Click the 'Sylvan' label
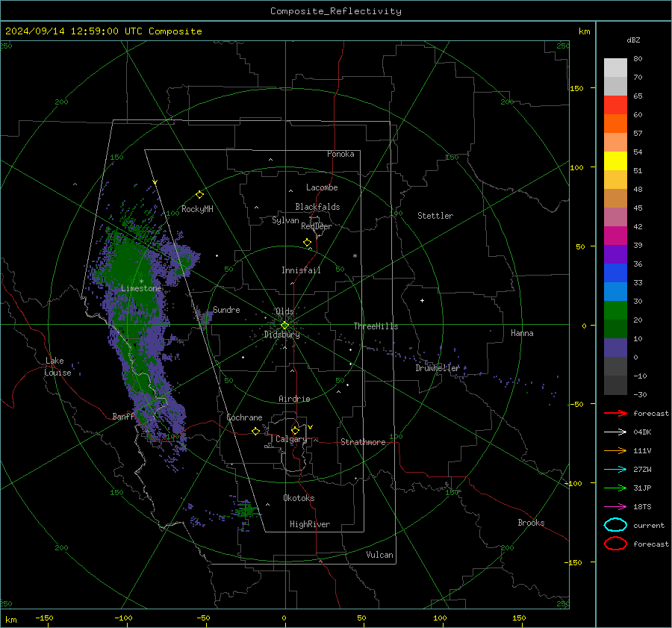672x628 pixels. (x=285, y=220)
